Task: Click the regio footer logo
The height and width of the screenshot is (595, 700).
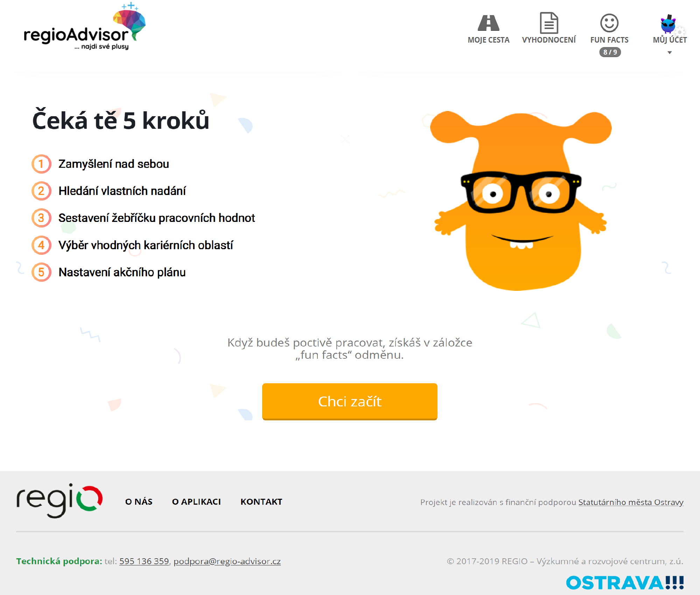Action: 59,501
